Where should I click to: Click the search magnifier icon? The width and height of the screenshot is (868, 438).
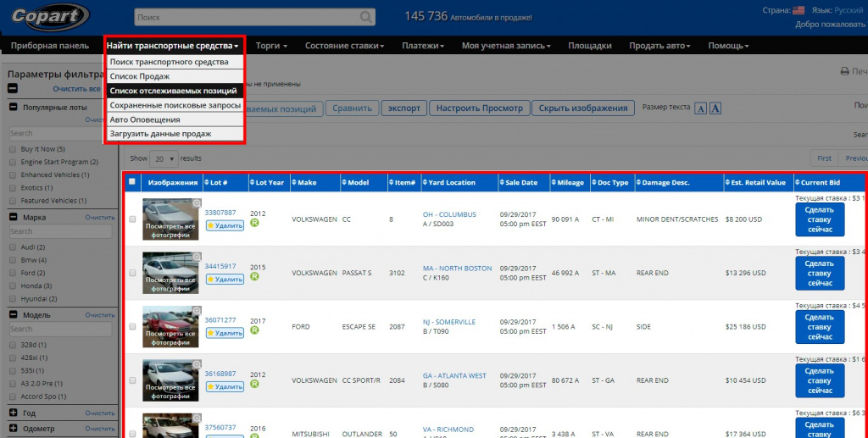coord(366,17)
